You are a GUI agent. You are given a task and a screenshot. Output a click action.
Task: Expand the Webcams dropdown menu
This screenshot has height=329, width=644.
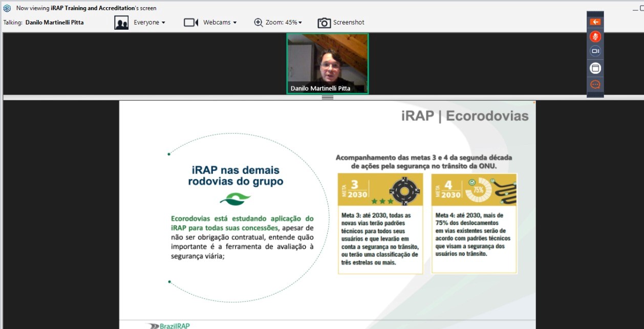click(220, 23)
